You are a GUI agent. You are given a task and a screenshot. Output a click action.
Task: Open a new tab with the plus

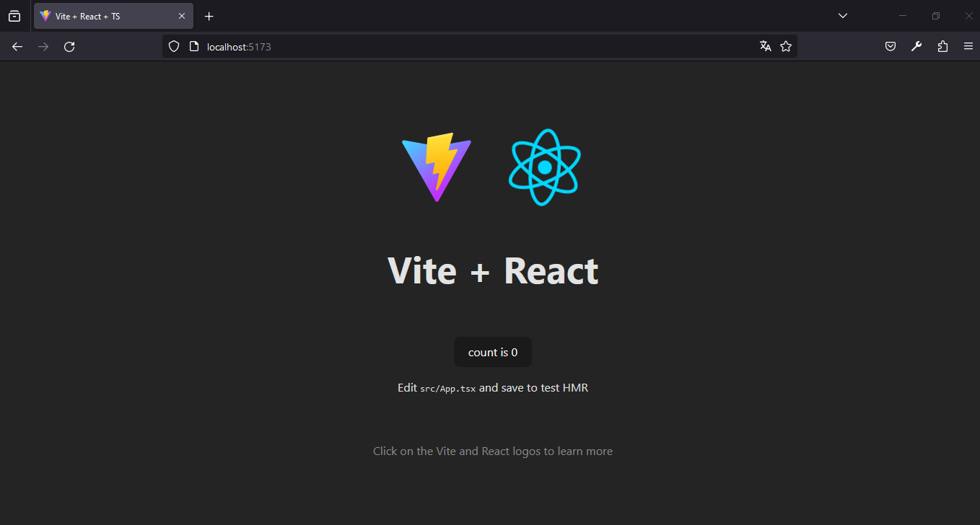point(209,16)
